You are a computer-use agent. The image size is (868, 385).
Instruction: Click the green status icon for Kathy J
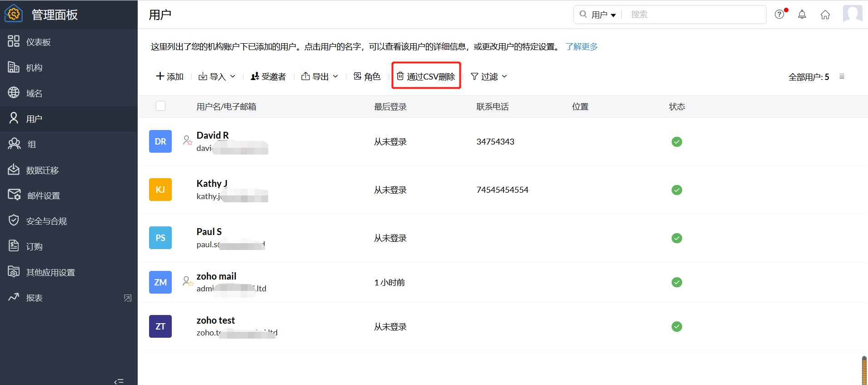(677, 190)
